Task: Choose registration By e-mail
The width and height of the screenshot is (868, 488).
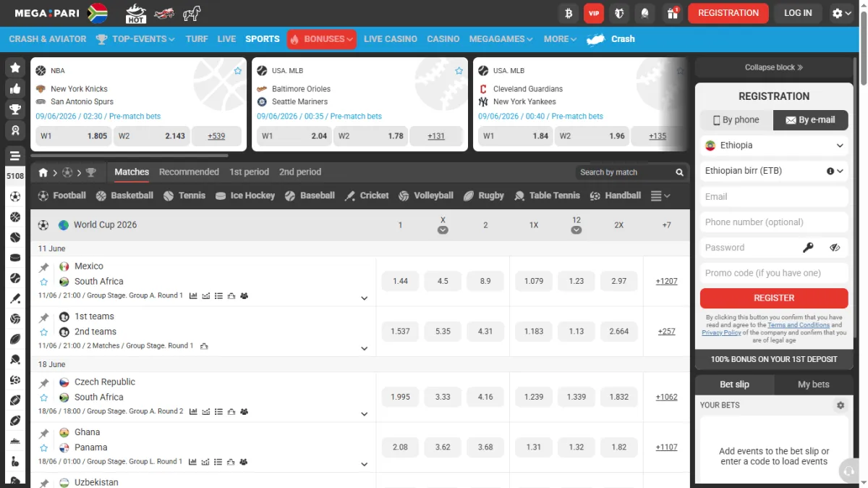Action: [x=811, y=120]
